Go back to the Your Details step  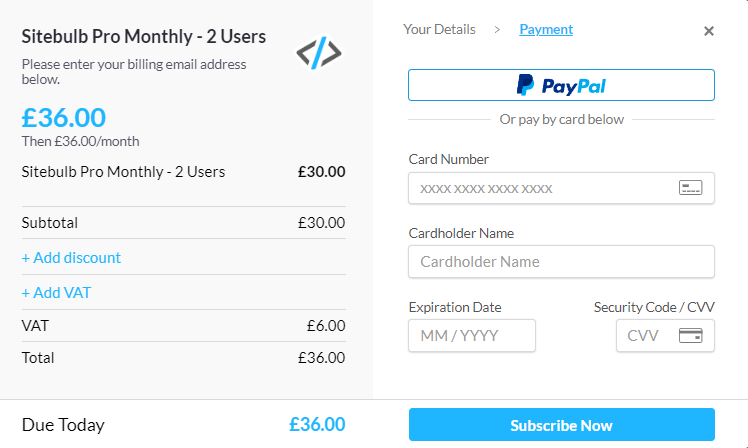(x=439, y=30)
